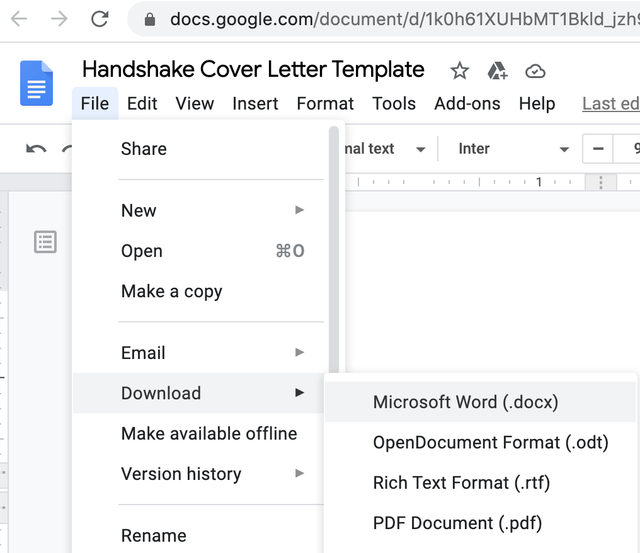Open the View menu
The image size is (640, 553).
click(x=195, y=104)
